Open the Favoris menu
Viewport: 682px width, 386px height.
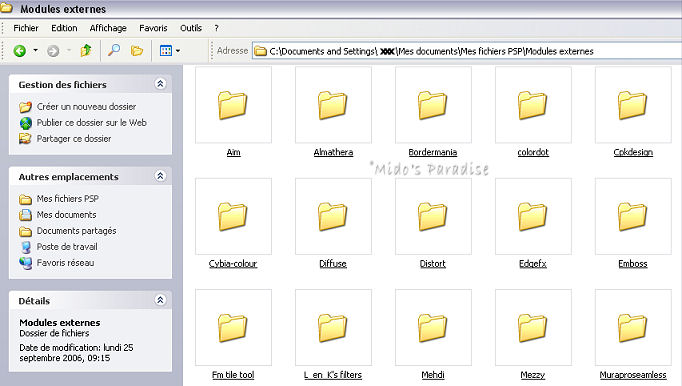click(x=153, y=28)
